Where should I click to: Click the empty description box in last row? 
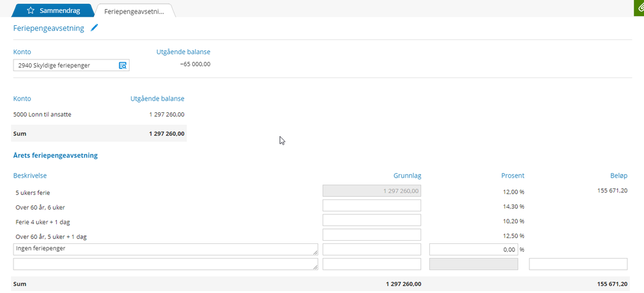pyautogui.click(x=166, y=264)
